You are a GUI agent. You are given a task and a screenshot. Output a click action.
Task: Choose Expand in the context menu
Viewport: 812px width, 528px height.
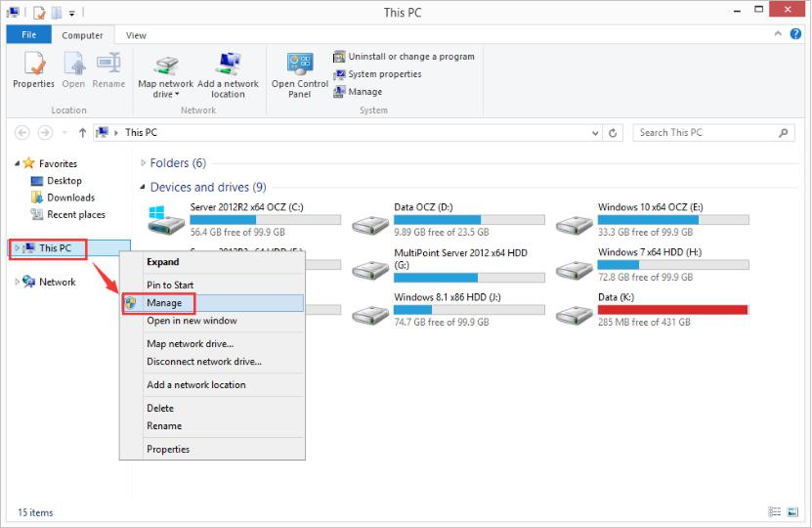tap(212, 262)
